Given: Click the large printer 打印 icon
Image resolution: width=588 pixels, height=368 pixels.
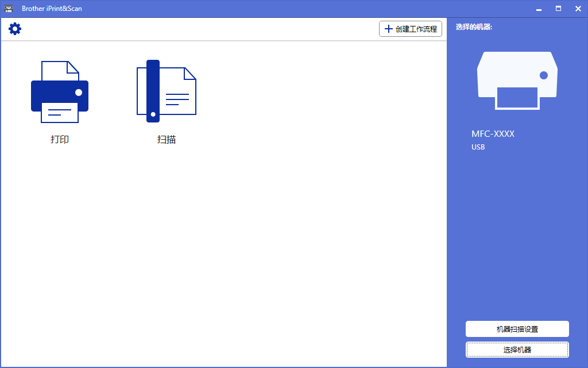Looking at the screenshot, I should pyautogui.click(x=60, y=91).
